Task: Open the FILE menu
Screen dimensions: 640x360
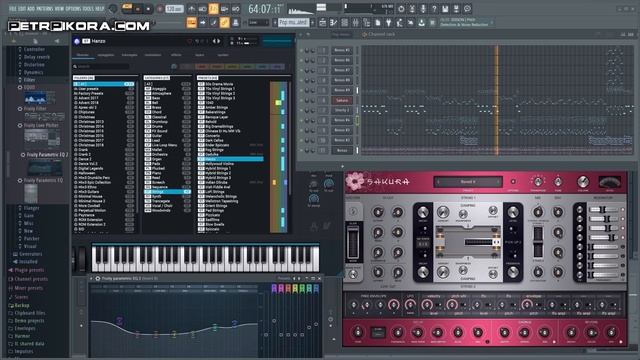Action: (x=12, y=9)
